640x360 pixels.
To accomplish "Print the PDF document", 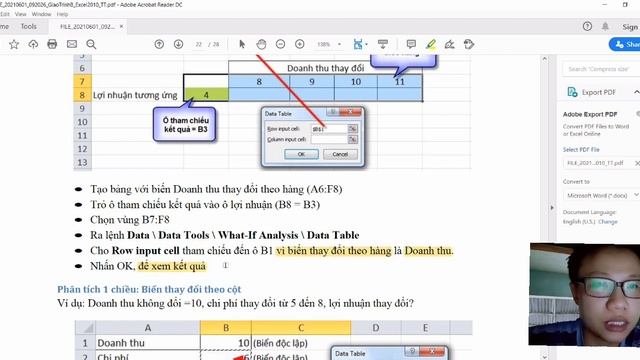I will pos(52,44).
